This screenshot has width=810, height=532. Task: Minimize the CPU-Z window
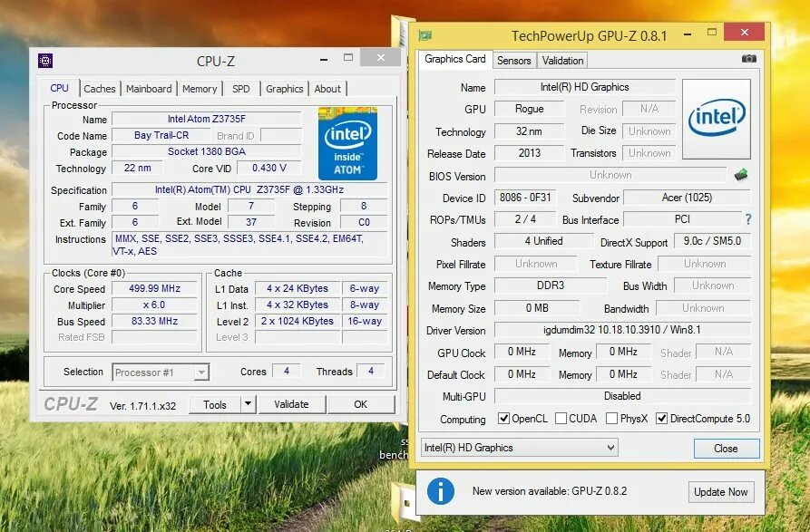click(324, 59)
